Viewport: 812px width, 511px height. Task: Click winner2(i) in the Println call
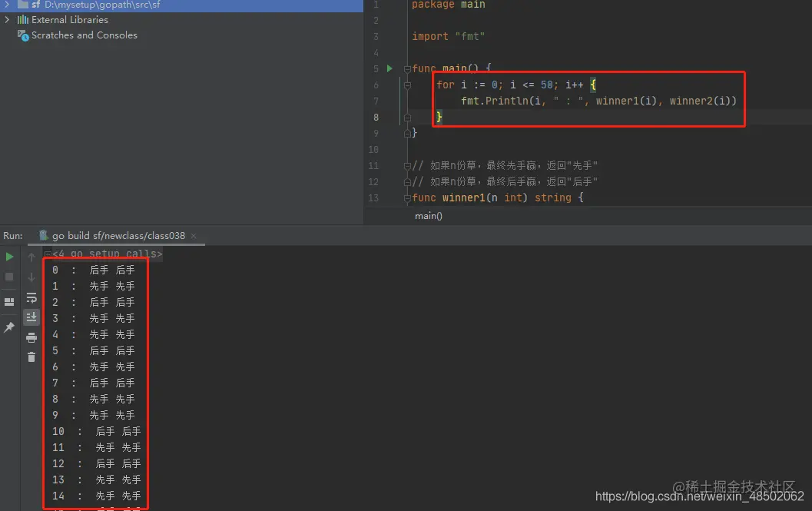coord(700,101)
